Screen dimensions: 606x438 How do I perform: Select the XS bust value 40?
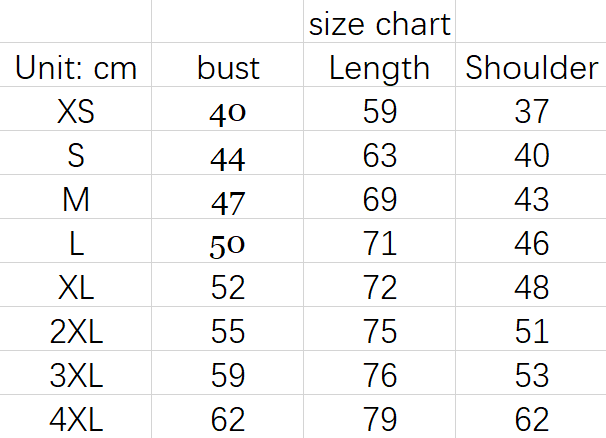click(228, 112)
